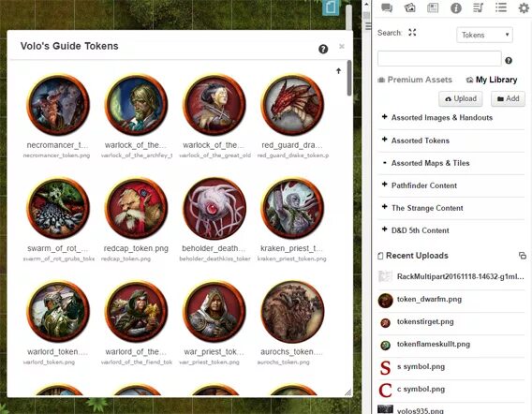Click the Upload button
The width and height of the screenshot is (532, 414).
461,98
